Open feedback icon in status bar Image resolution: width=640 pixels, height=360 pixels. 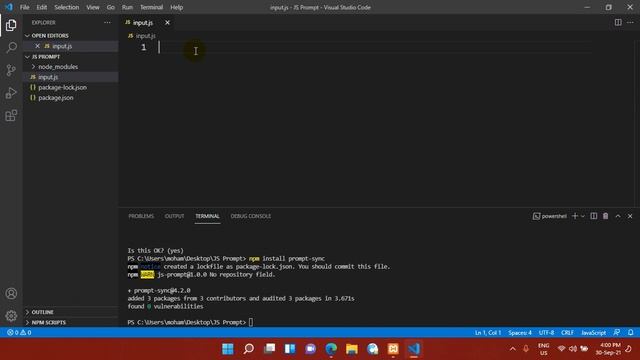pyautogui.click(x=617, y=333)
